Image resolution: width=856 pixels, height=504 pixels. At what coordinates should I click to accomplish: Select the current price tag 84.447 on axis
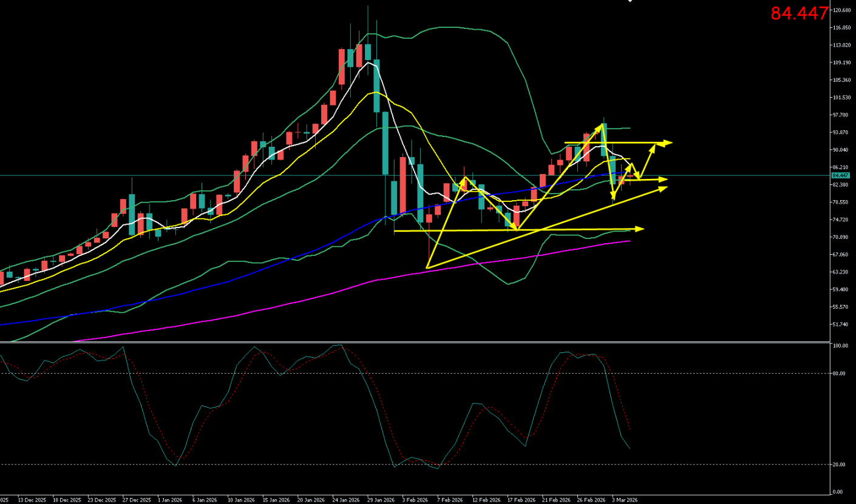pos(840,175)
